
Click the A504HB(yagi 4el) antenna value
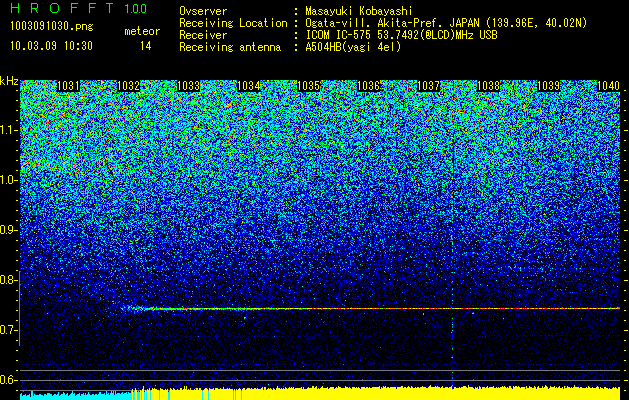pos(353,47)
